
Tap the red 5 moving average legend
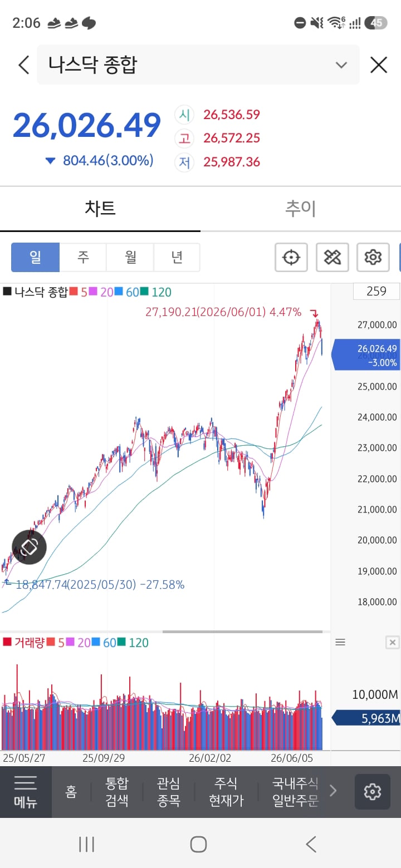tap(79, 292)
